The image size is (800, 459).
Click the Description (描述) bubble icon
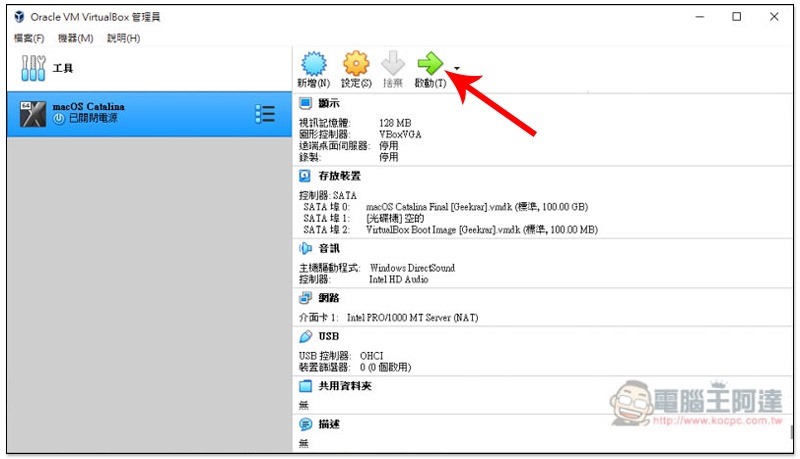(x=305, y=424)
